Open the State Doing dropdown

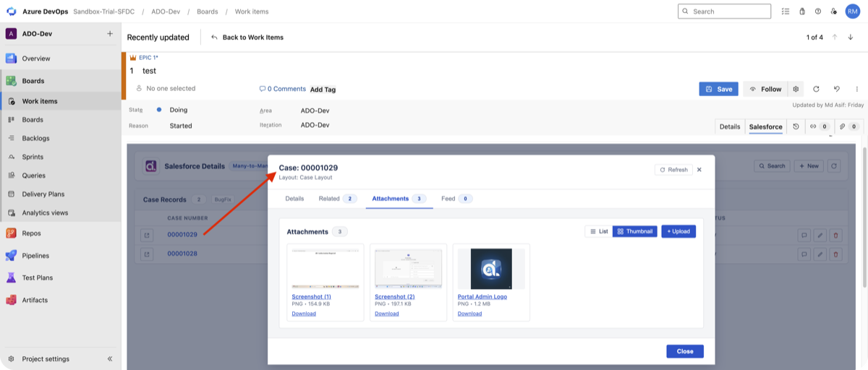coord(178,110)
